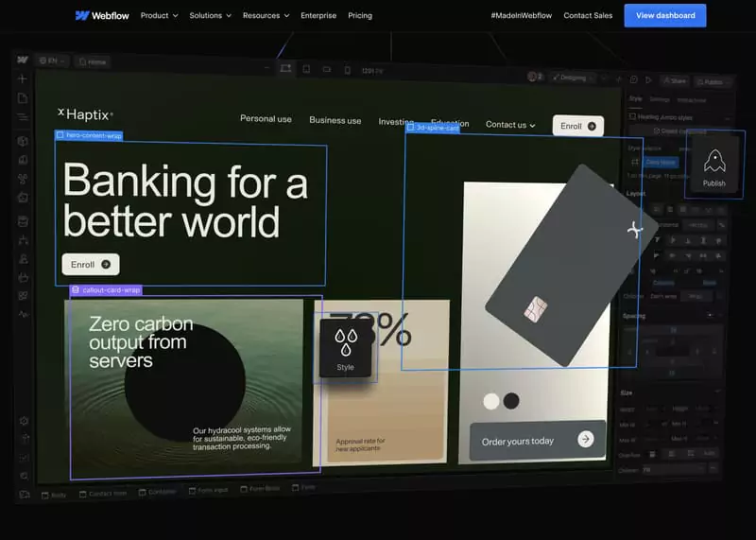
Task: Select the mobile landscape breakpoint icon
Action: coord(327,69)
